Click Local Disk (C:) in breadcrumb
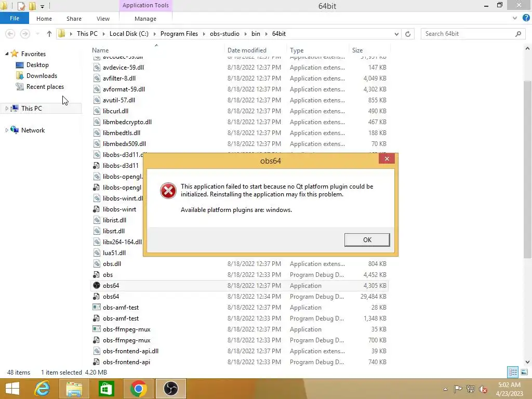 coord(129,34)
